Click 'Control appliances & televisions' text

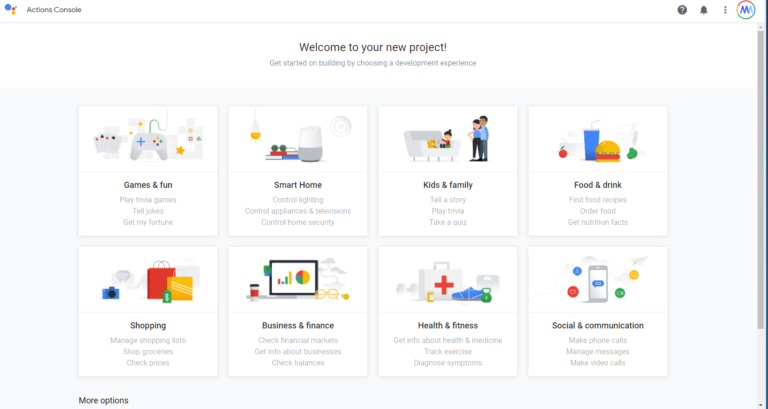298,211
